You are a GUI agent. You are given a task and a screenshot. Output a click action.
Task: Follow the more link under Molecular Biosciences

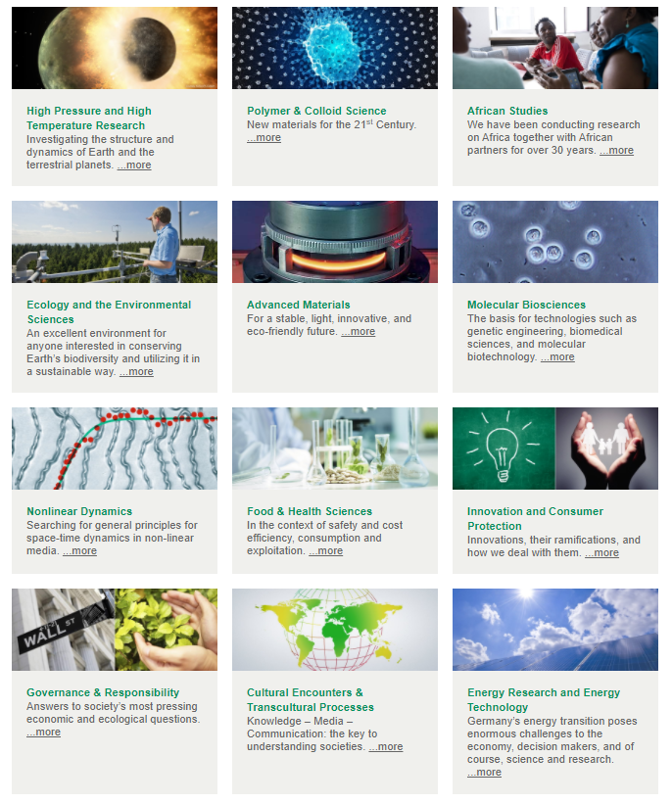coord(557,356)
